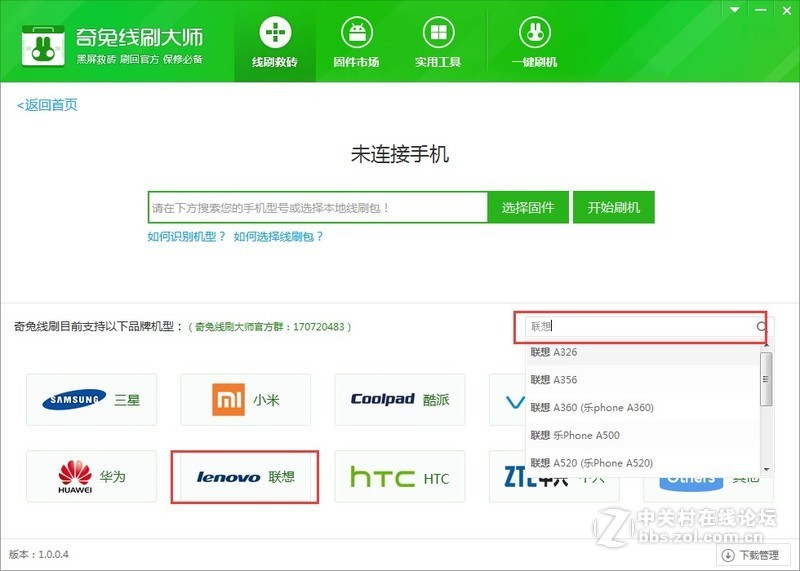Click the download arrow icon beside 下载管理
800x571 pixels.
pos(728,555)
